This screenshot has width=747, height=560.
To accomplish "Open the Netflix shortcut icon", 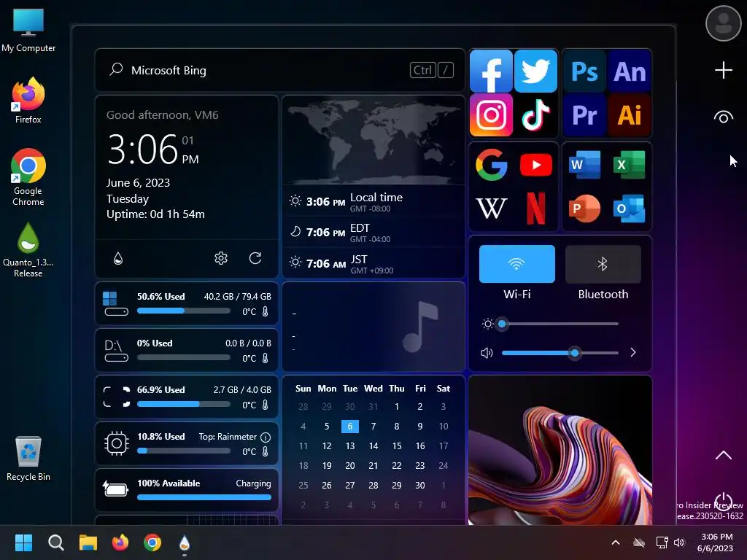I will point(536,208).
